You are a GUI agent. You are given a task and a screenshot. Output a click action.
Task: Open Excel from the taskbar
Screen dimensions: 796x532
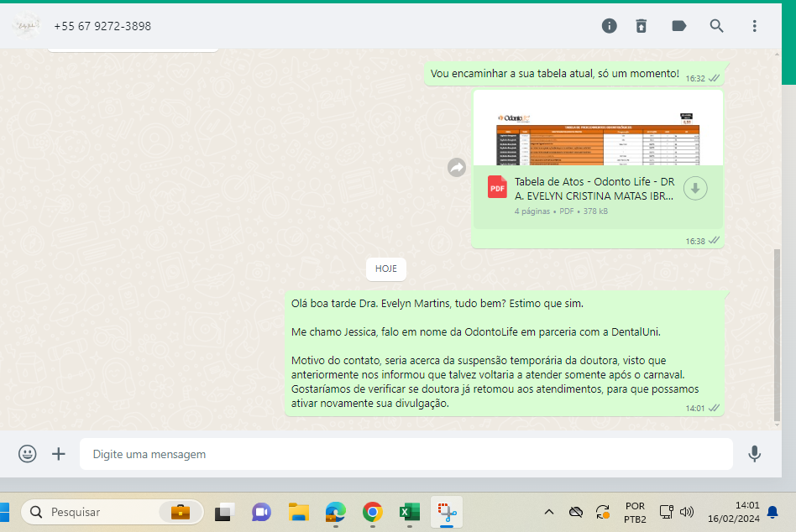tap(409, 512)
